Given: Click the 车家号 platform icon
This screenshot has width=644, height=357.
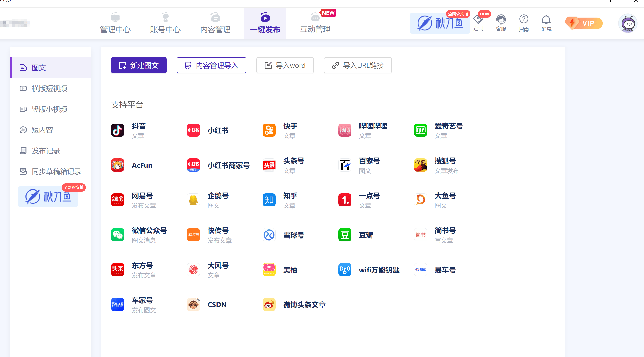Looking at the screenshot, I should click(x=118, y=305).
